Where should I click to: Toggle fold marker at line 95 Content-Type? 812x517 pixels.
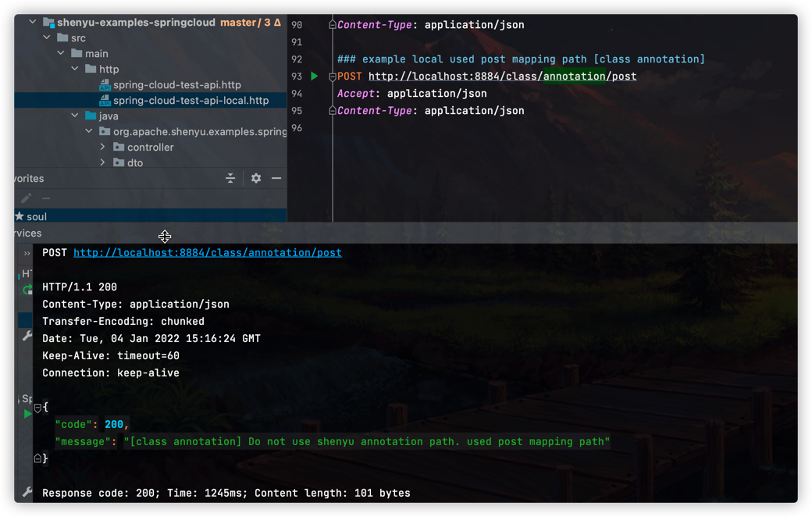click(333, 111)
